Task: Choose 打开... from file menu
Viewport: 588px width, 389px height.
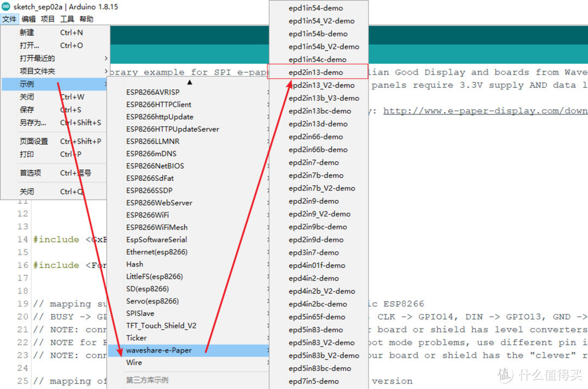Action: (55, 45)
